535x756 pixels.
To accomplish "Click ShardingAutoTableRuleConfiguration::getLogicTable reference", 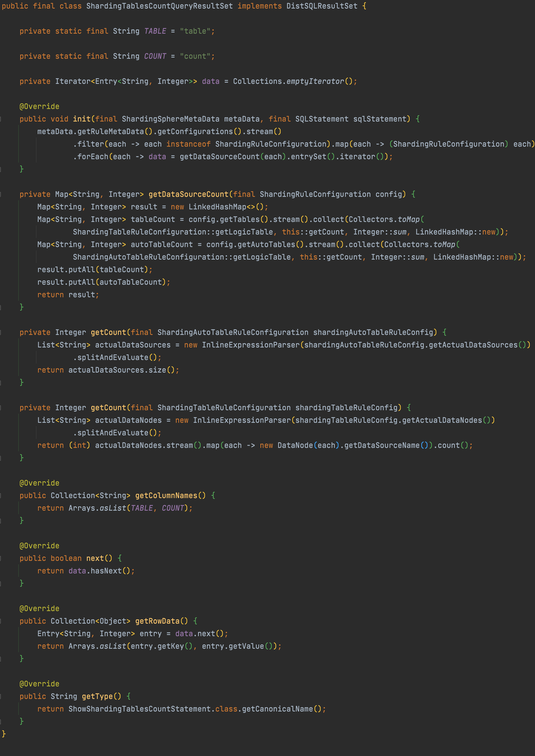I will [182, 257].
